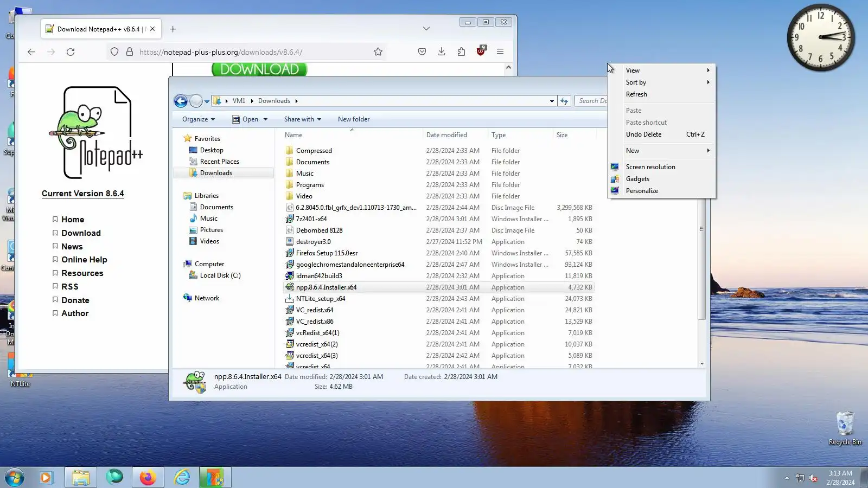Go back in the Explorer window
This screenshot has width=868, height=488.
pyautogui.click(x=181, y=101)
